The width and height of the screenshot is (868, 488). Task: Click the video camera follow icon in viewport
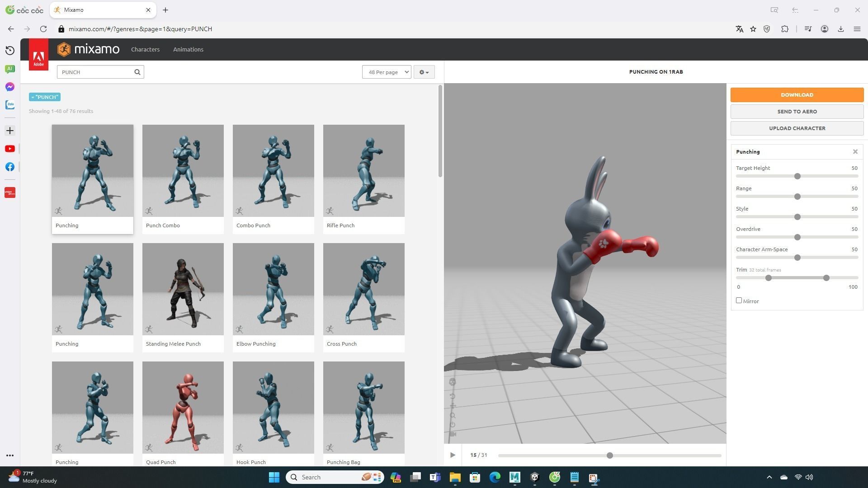tap(453, 434)
